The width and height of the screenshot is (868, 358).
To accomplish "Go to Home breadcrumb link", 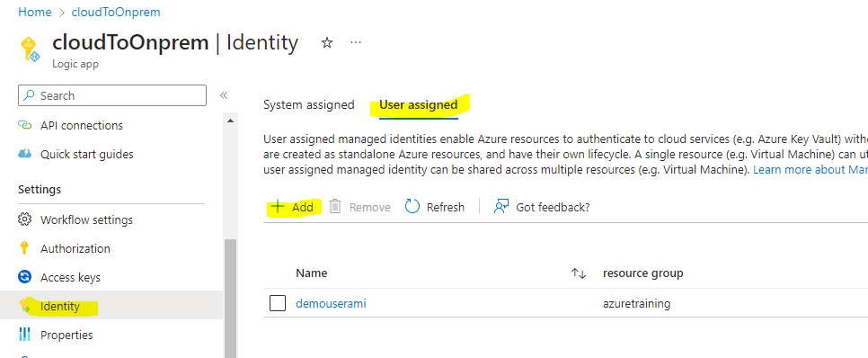I will (x=35, y=12).
